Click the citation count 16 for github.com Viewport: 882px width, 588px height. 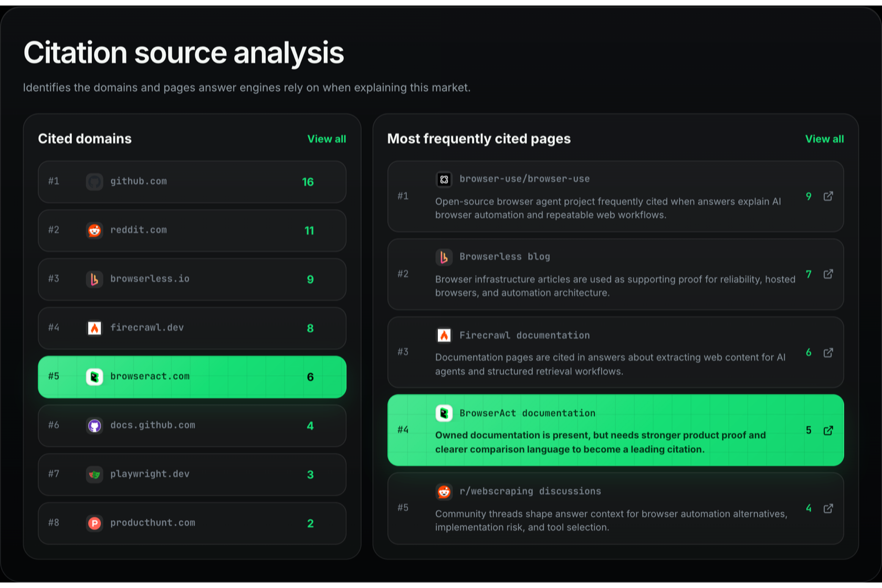tap(308, 182)
